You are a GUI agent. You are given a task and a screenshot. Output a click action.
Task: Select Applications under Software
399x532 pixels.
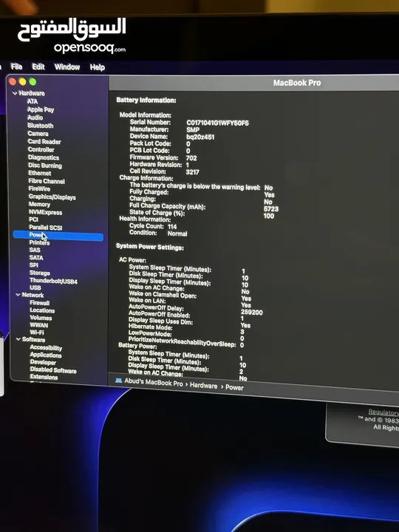[46, 355]
